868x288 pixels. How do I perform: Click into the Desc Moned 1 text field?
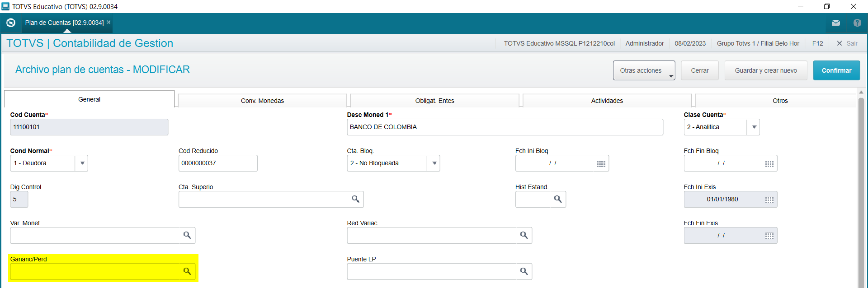click(505, 127)
